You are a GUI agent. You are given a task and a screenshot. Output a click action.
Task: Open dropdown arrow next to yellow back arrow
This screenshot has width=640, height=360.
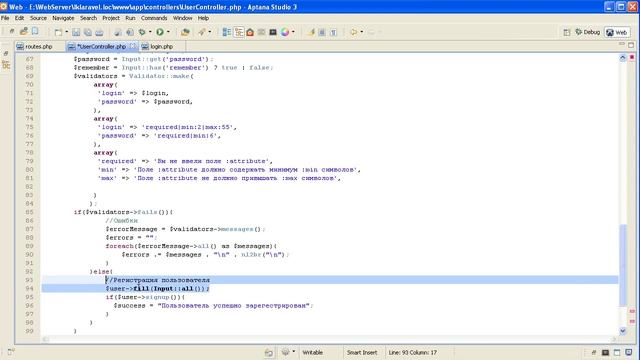click(362, 32)
